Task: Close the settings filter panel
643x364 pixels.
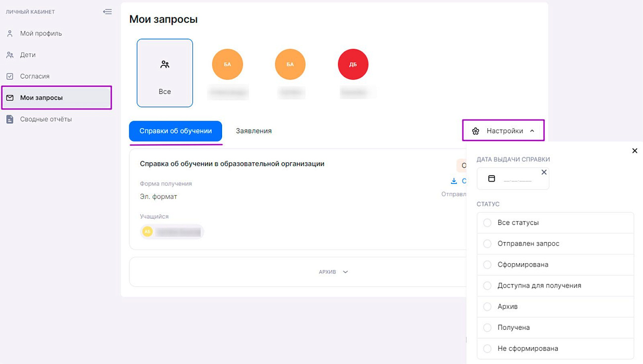Action: tap(635, 151)
